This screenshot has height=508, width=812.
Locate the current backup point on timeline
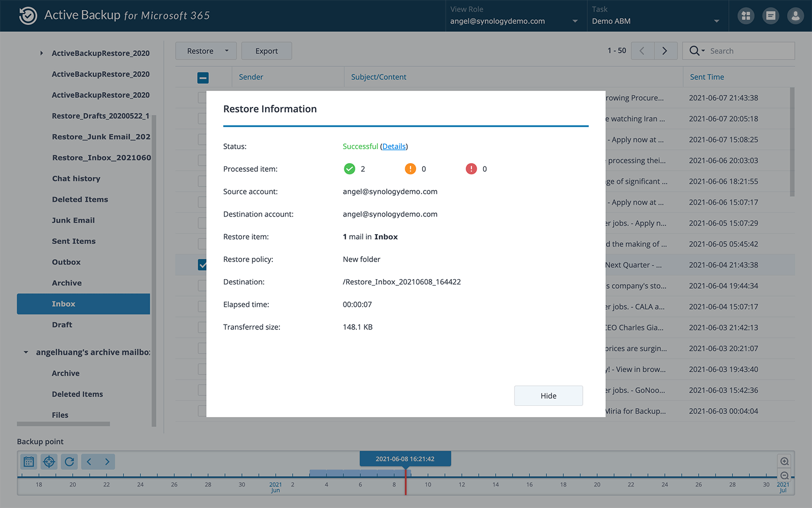click(x=49, y=461)
